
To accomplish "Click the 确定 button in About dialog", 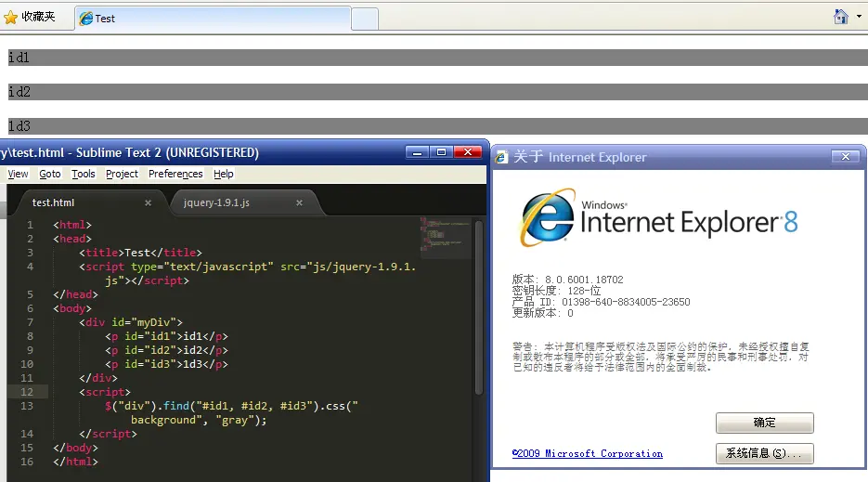I will (764, 423).
